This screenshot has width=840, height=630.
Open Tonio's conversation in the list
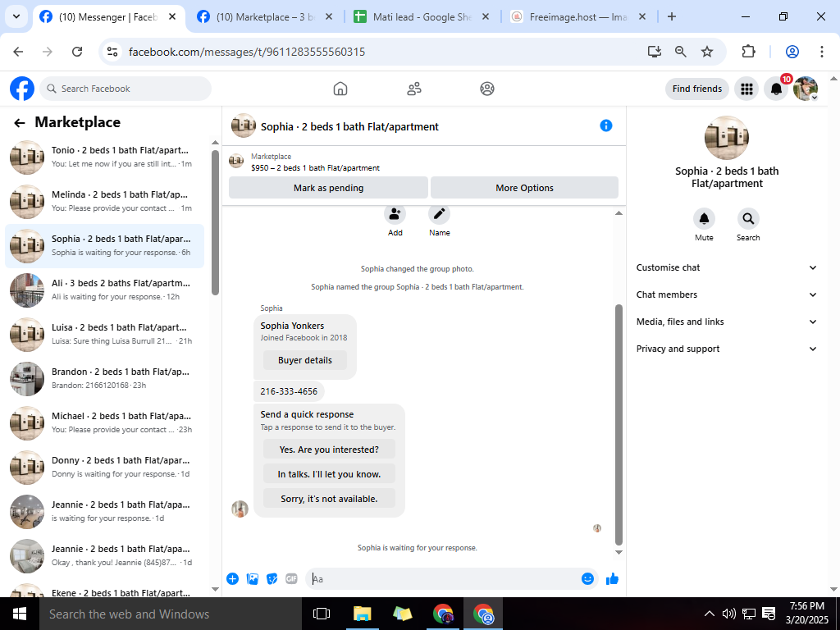tap(104, 157)
